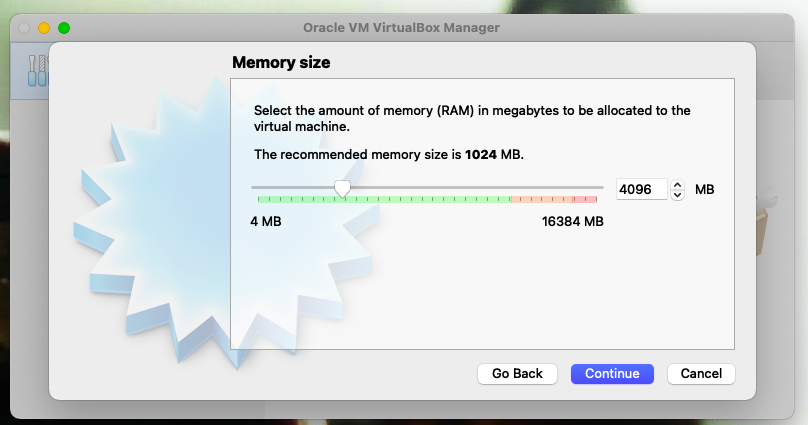Click the yellow minimize window button
808x425 pixels.
44,28
